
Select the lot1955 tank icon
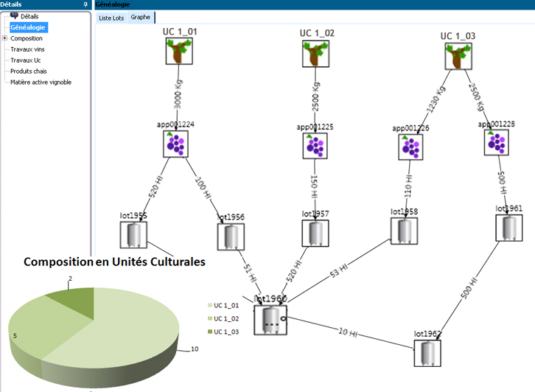(x=133, y=235)
